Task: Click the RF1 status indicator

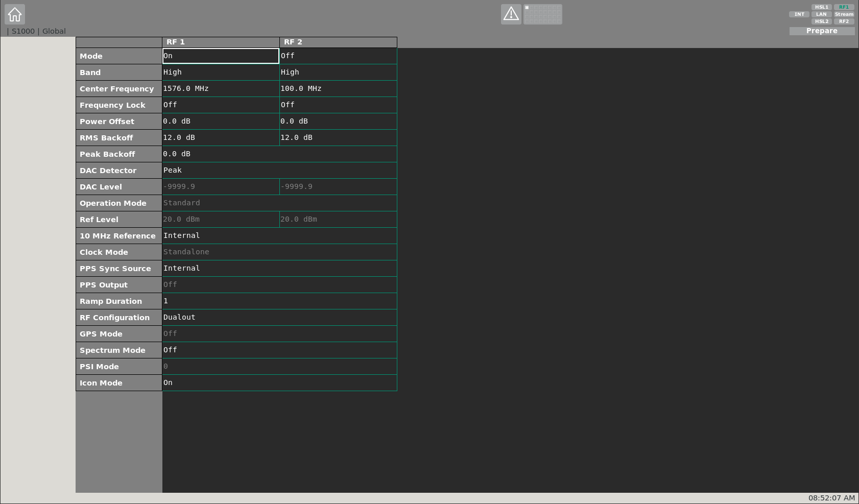Action: 844,7
